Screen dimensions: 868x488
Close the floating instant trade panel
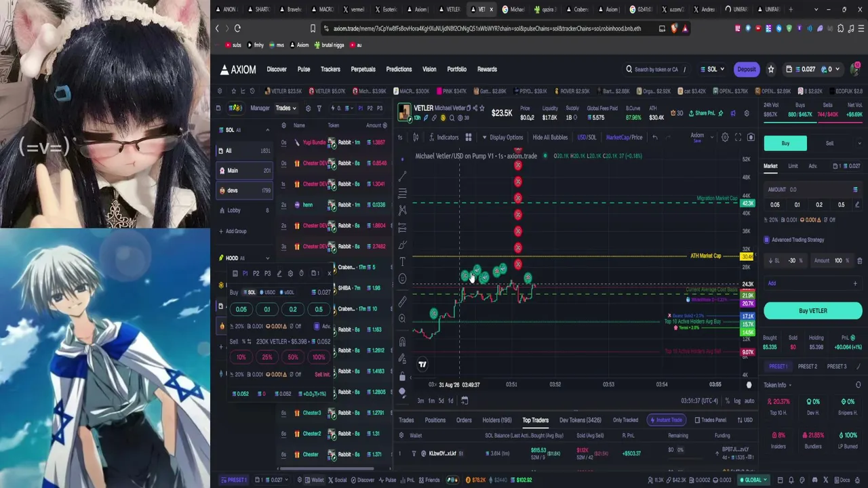click(330, 273)
